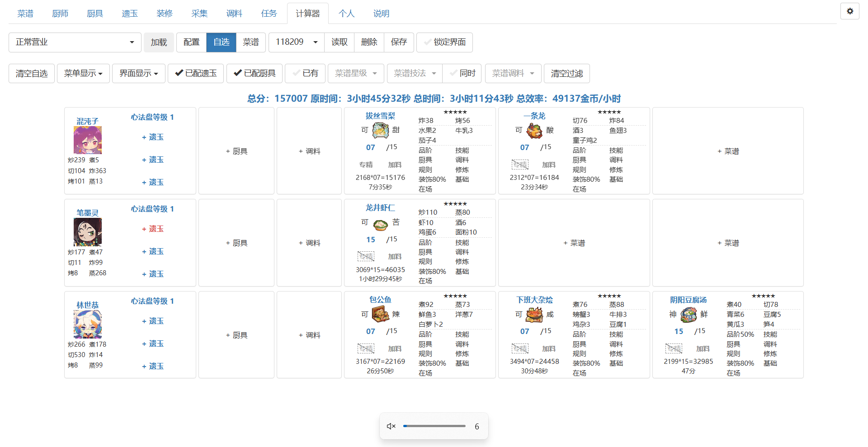The height and width of the screenshot is (447, 868).
Task: Click the 一条龙 dish icon
Action: point(534,131)
